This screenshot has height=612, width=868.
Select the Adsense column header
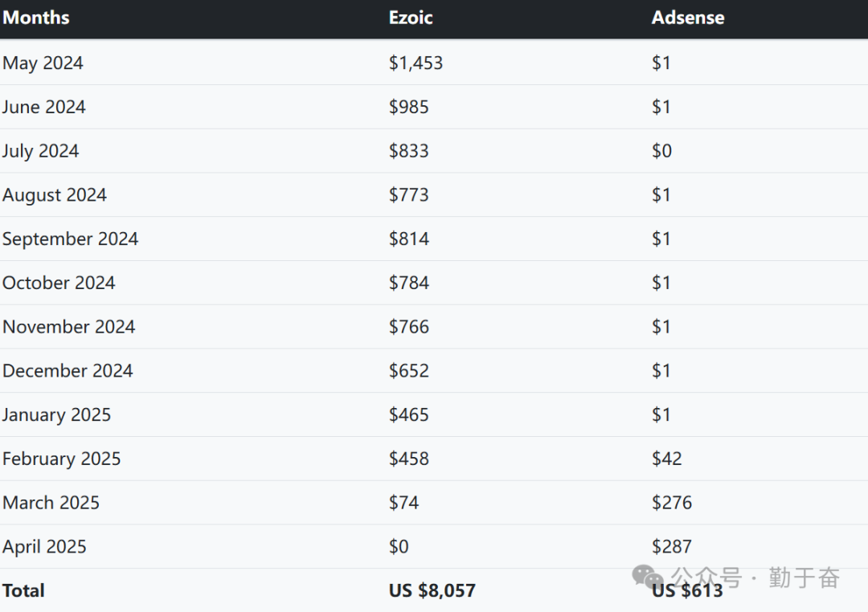[688, 18]
